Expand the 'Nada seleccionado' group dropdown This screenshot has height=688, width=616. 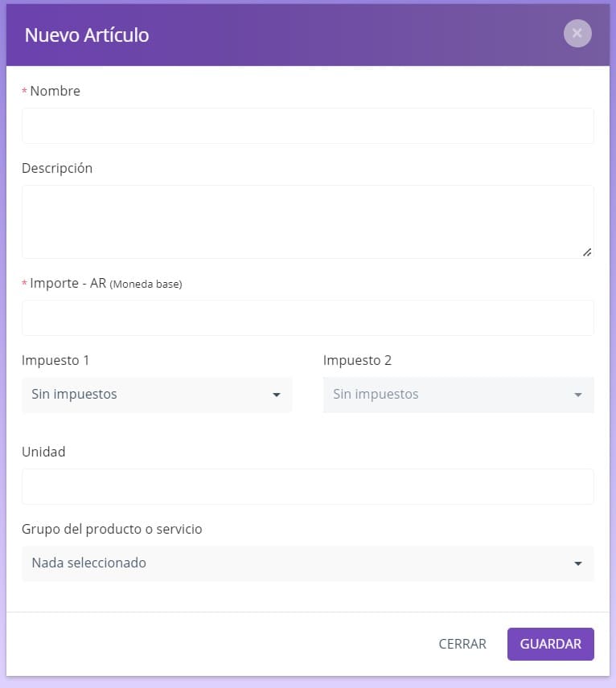pos(308,563)
